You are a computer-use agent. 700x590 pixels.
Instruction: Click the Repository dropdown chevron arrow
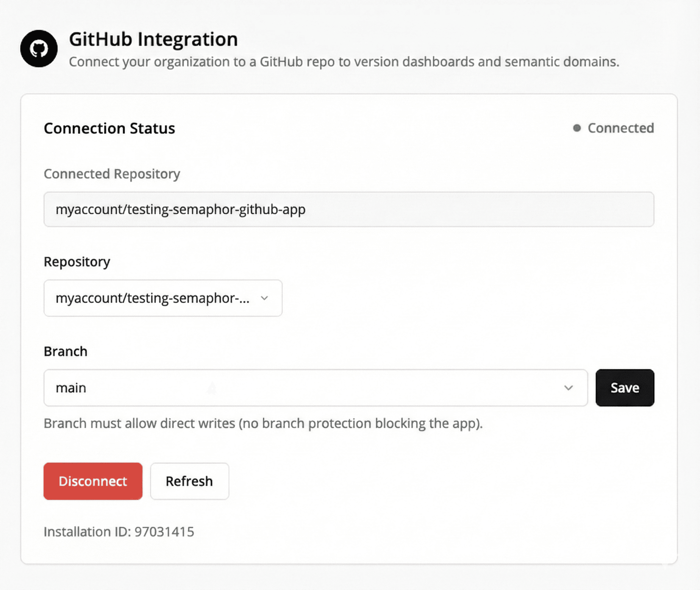tap(264, 298)
